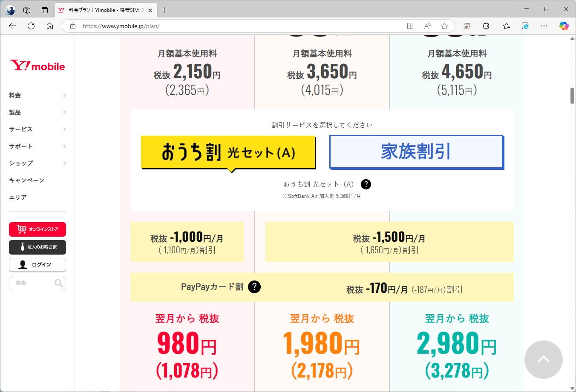Click the search magnifier icon in sidebar
Image resolution: width=576 pixels, height=392 pixels.
(59, 283)
